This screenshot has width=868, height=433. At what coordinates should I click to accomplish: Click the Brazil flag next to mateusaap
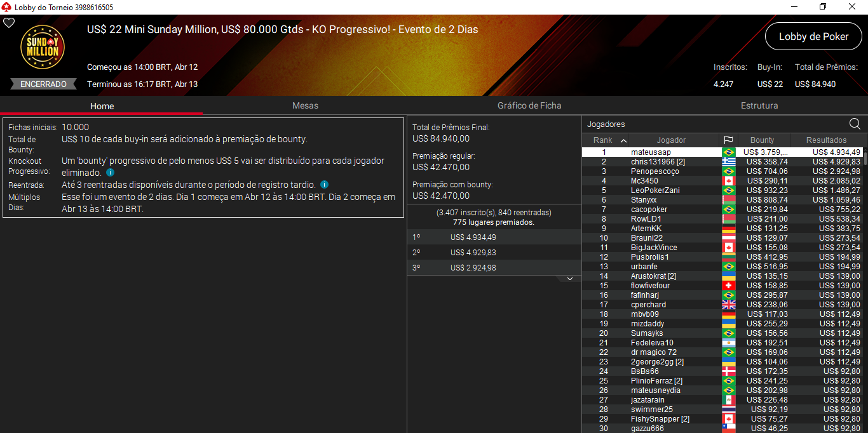pos(728,152)
